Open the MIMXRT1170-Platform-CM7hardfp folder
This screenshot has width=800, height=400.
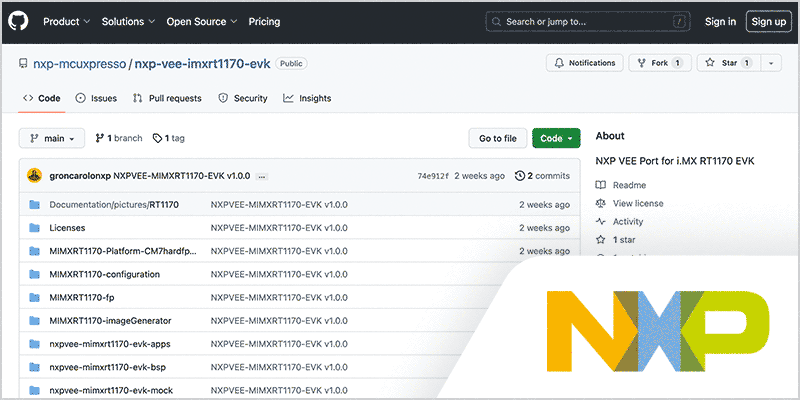[x=123, y=251]
